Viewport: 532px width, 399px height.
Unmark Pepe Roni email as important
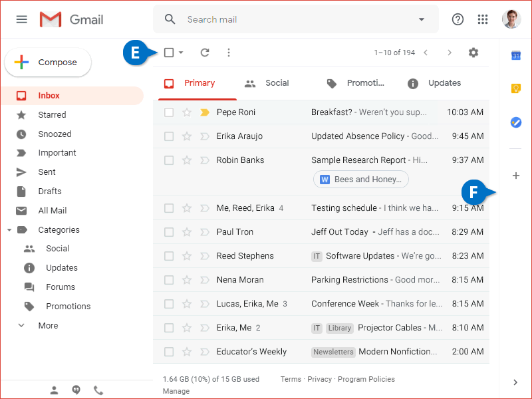[205, 112]
